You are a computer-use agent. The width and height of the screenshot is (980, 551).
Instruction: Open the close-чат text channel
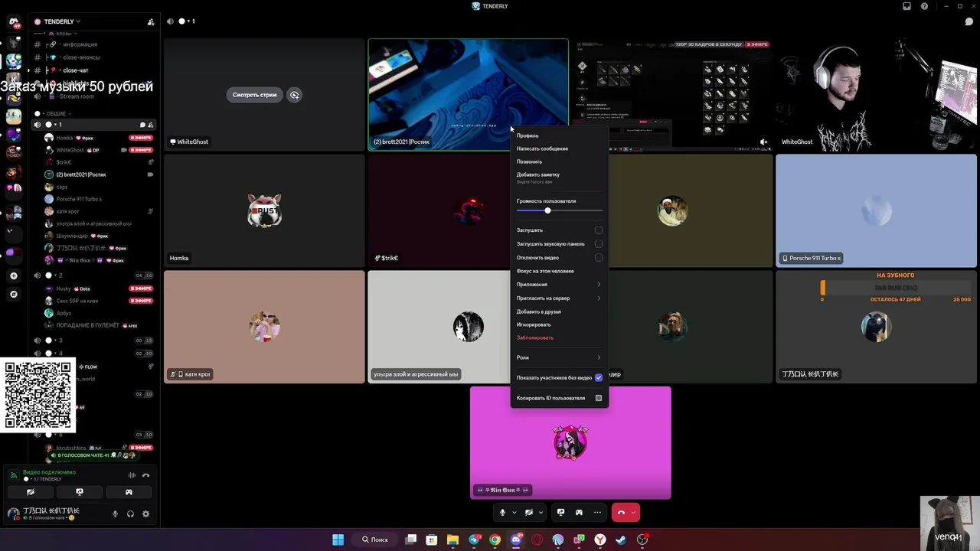pos(76,70)
